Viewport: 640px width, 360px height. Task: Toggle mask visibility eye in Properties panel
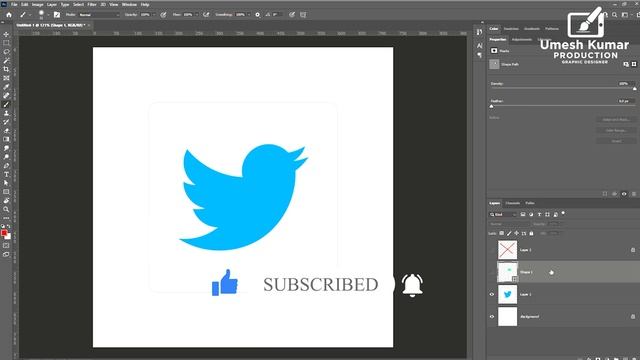624,194
